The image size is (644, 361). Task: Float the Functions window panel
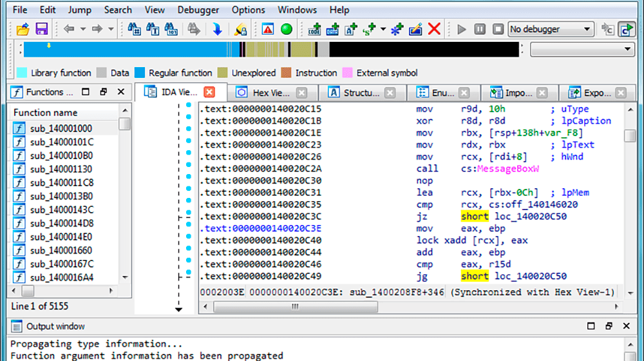pyautogui.click(x=104, y=92)
